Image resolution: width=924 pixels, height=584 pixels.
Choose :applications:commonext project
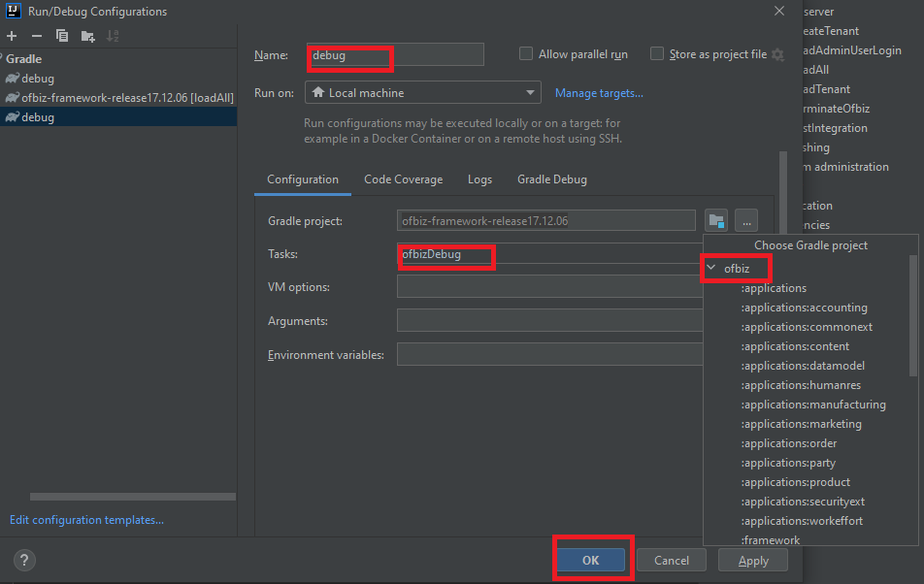click(x=807, y=327)
